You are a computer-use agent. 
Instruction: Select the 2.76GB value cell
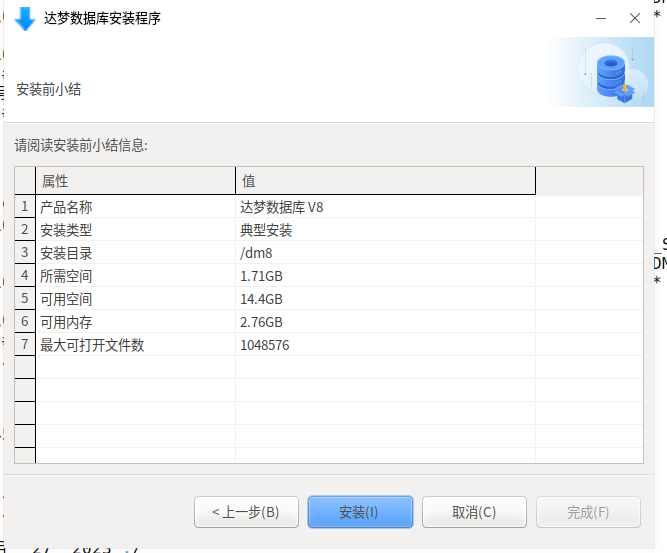click(385, 322)
